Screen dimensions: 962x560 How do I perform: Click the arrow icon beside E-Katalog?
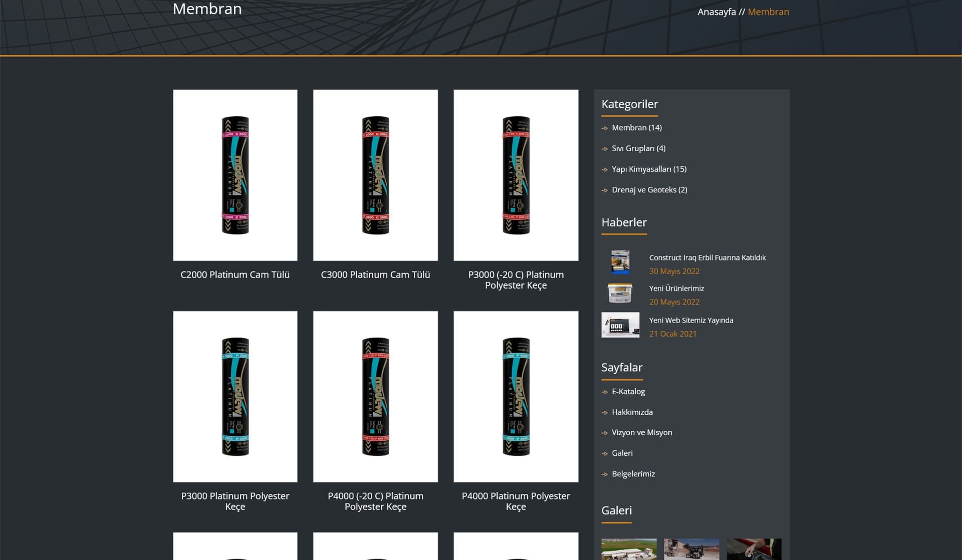click(605, 392)
